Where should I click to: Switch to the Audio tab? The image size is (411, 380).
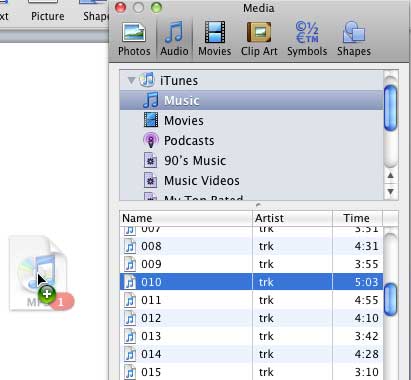point(174,38)
